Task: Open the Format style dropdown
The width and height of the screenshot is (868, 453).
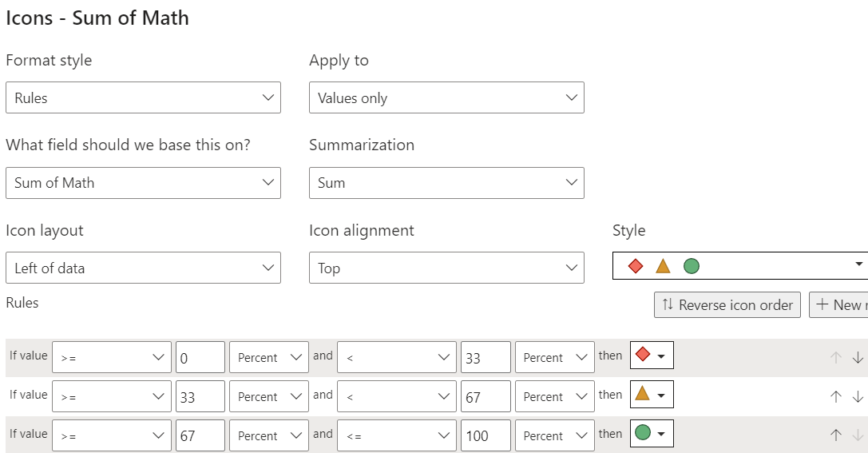Action: click(x=143, y=97)
